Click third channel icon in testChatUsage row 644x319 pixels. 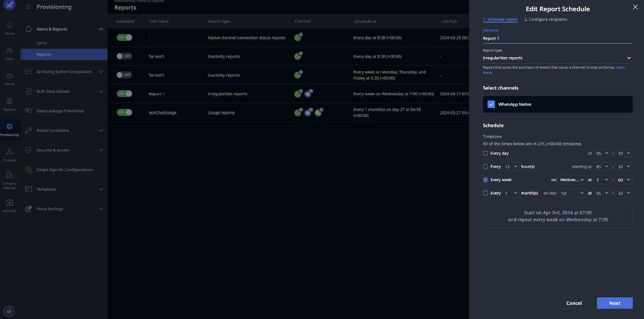click(x=318, y=113)
